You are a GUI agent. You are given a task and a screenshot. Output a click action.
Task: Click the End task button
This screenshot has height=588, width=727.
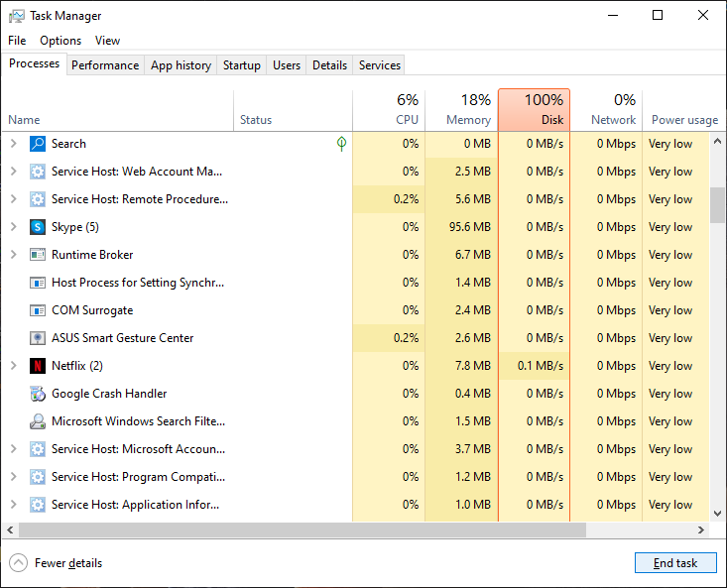pos(675,563)
